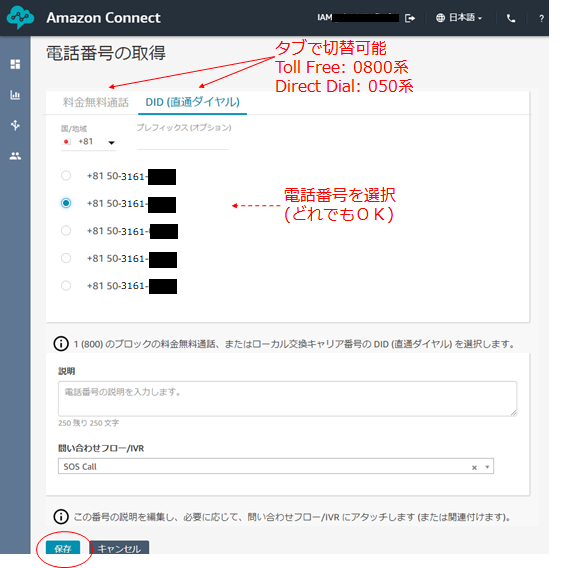Click the globe icon beside 日本語

coord(440,18)
